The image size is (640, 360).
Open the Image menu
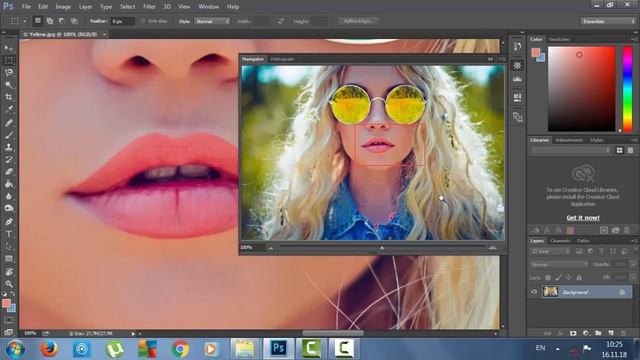pos(63,7)
